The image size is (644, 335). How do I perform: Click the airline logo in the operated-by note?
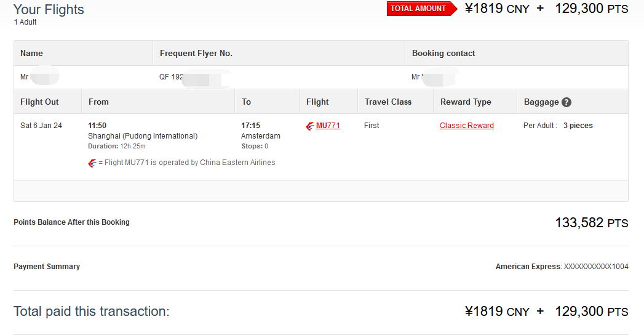coord(92,163)
